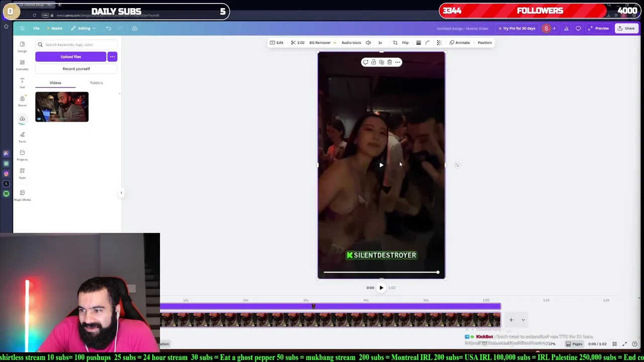
Task: Open the Canva hamburger main menu
Action: [x=22, y=28]
